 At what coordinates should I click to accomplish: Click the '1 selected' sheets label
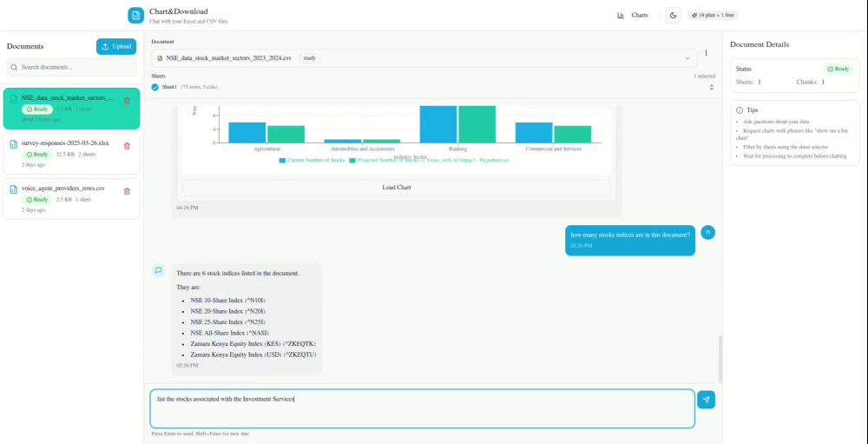click(x=704, y=76)
